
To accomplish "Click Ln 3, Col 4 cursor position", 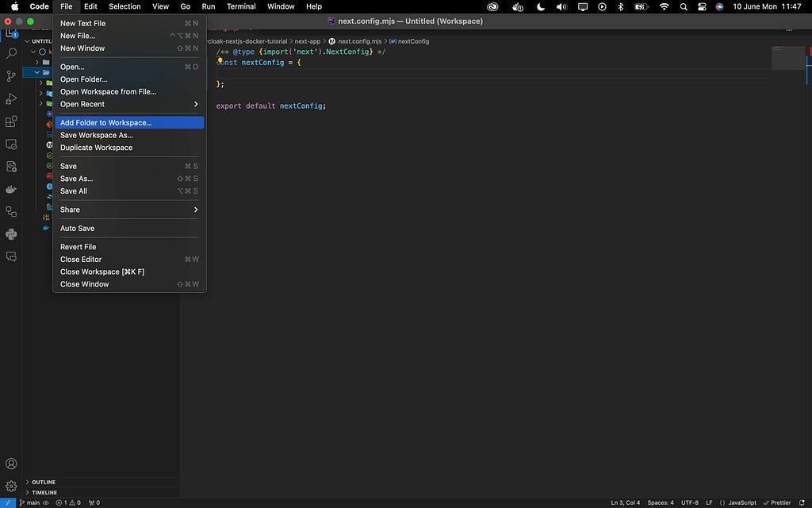I will (625, 502).
